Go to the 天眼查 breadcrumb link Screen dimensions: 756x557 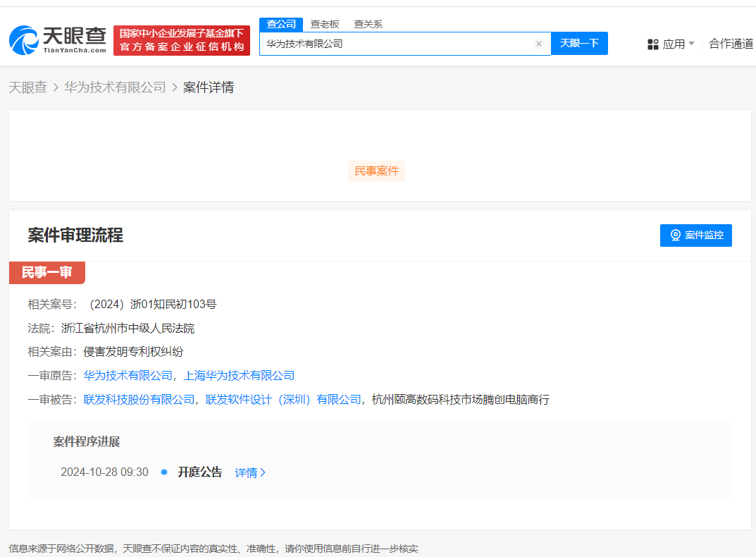28,87
